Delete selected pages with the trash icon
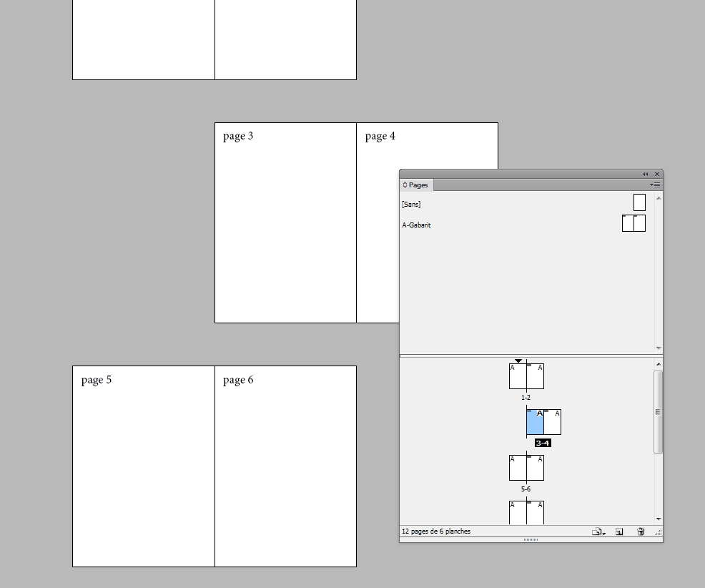Image resolution: width=705 pixels, height=588 pixels. click(641, 531)
